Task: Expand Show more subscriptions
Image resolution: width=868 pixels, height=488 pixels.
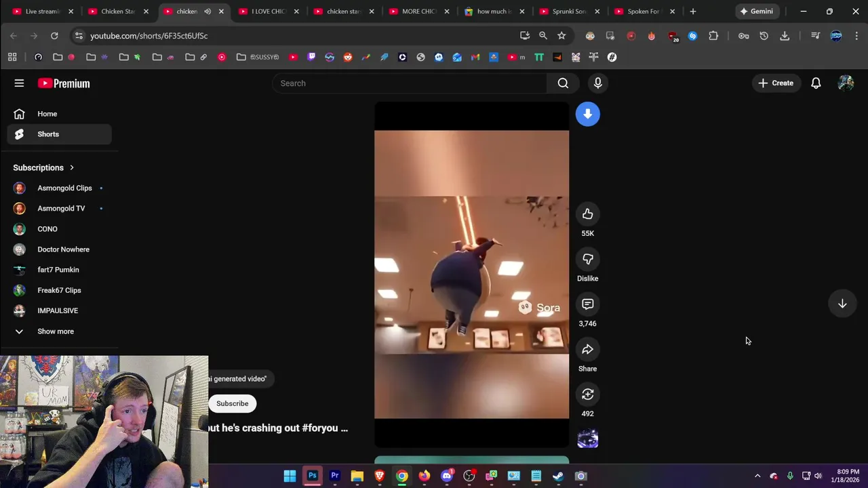Action: (60, 331)
